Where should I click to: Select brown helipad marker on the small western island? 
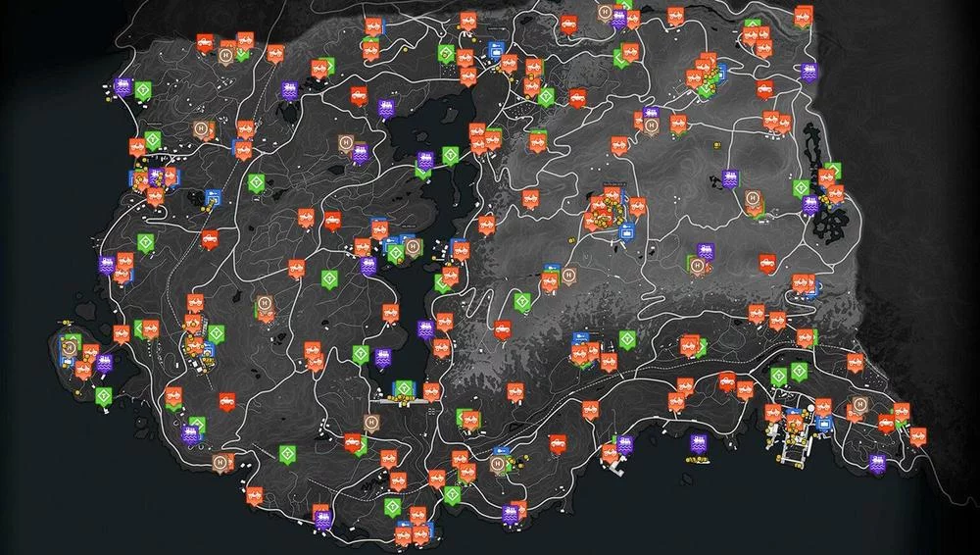point(70,347)
